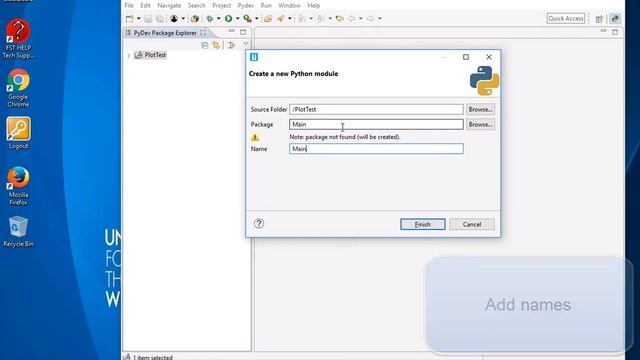Screen dimensions: 640x360
Task: Click the Package Explorer filter icon
Action: pyautogui.click(x=231, y=45)
